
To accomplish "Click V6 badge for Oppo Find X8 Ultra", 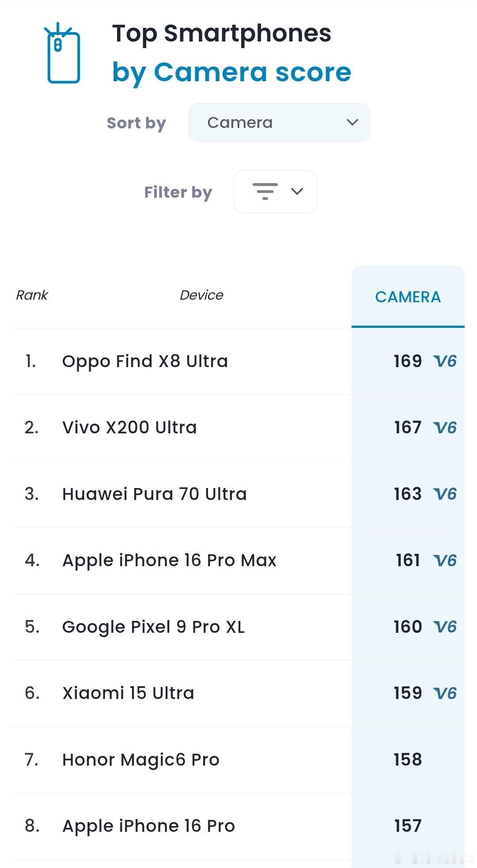I will [x=445, y=361].
